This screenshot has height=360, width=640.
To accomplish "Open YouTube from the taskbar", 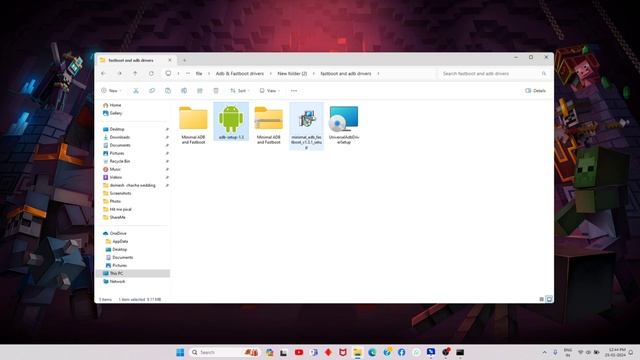I will pos(299,352).
